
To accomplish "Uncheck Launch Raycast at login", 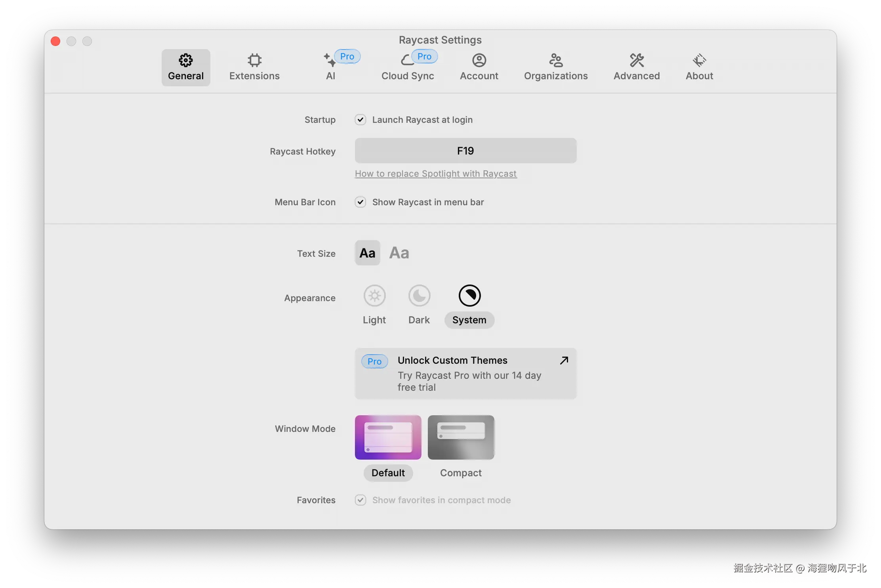I will tap(360, 120).
